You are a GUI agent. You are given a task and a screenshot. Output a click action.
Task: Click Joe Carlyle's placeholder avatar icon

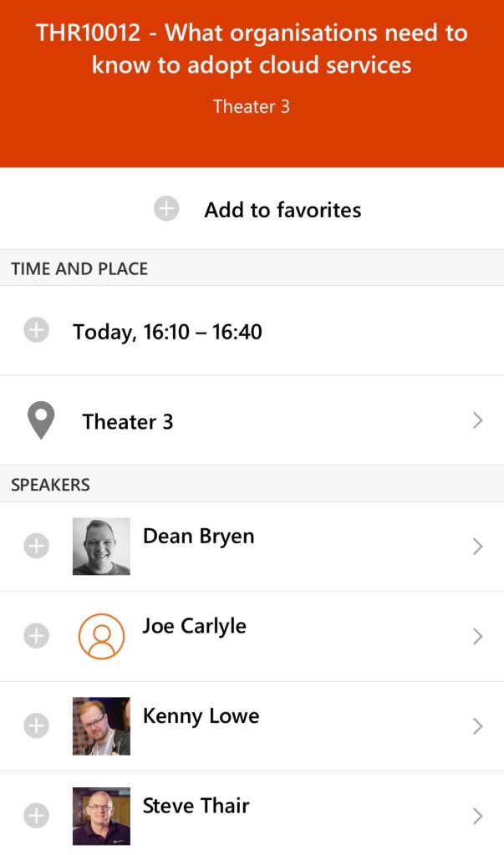(101, 637)
